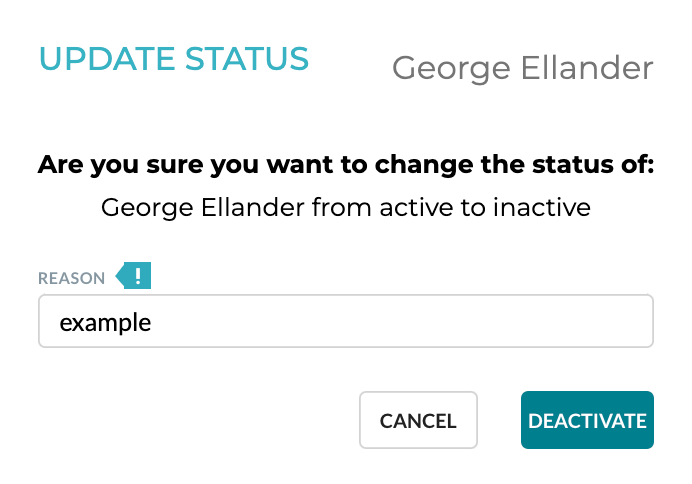Click the word 'STATUS' in the teal title
The image size is (692, 484).
click(x=247, y=59)
